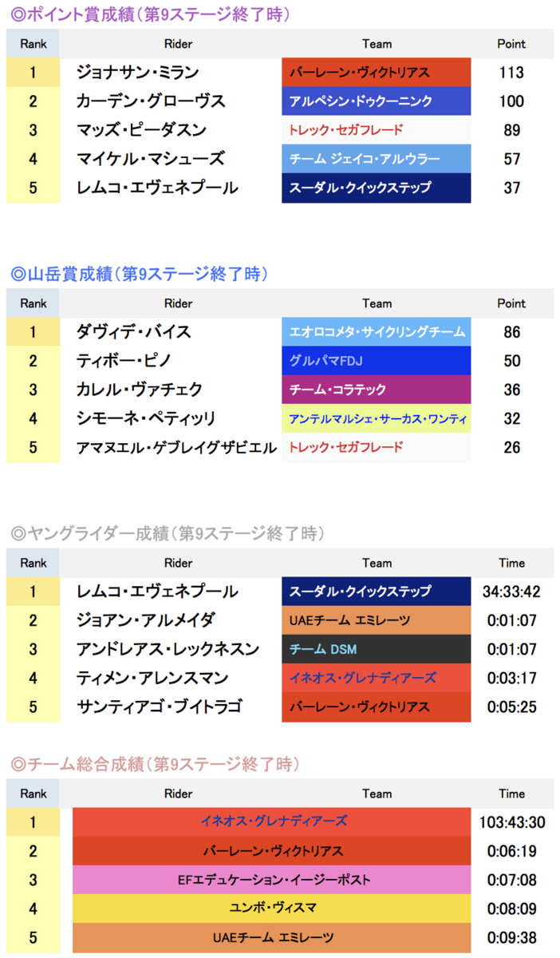Click the mountain point value 86
Image resolution: width=560 pixels, height=958 pixels.
(x=511, y=332)
